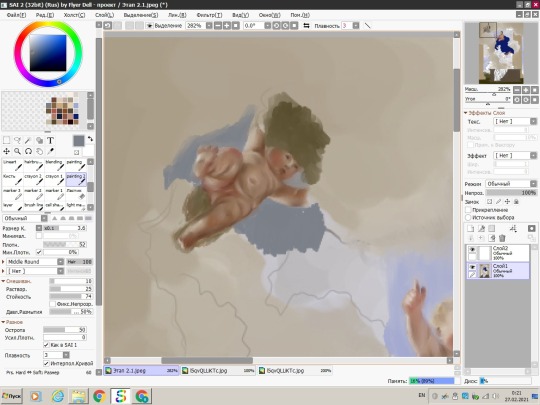Open Текс. layer texture dropdown
The width and height of the screenshot is (540, 405).
click(x=515, y=121)
